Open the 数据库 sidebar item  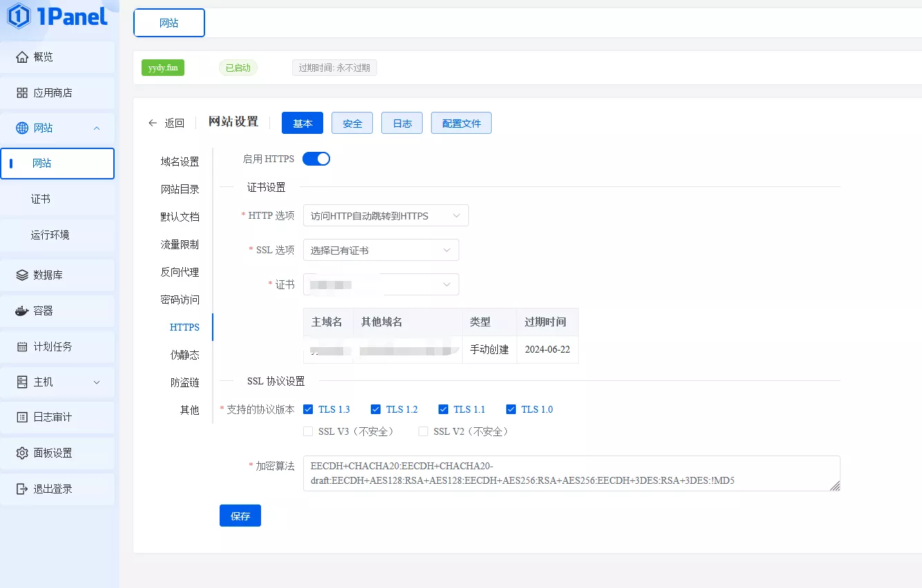click(x=57, y=275)
